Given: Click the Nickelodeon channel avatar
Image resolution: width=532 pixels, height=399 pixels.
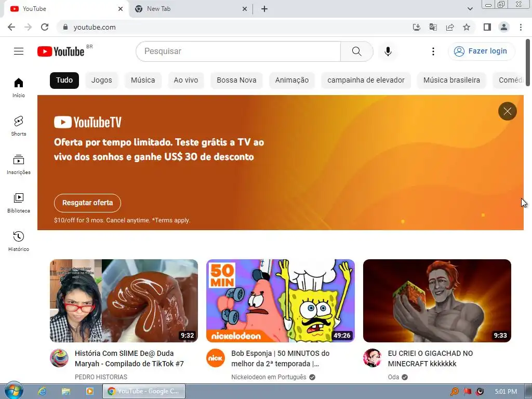Looking at the screenshot, I should [216, 357].
